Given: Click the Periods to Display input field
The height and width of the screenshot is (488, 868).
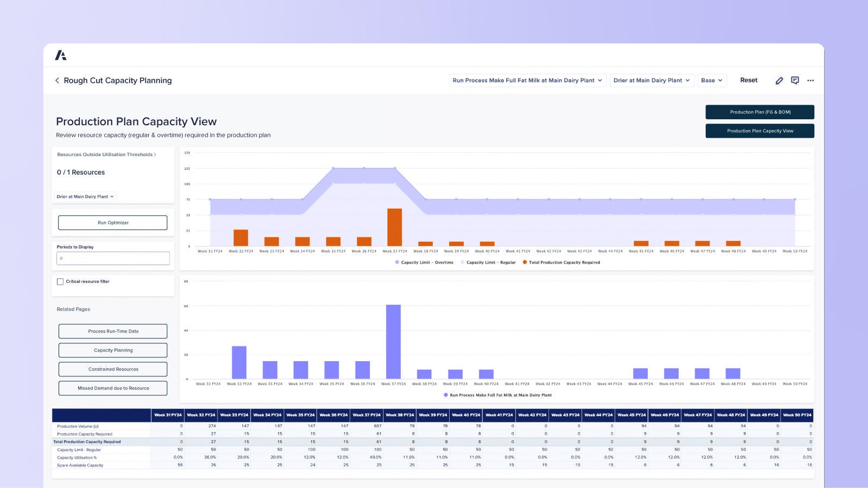Looking at the screenshot, I should pos(113,258).
